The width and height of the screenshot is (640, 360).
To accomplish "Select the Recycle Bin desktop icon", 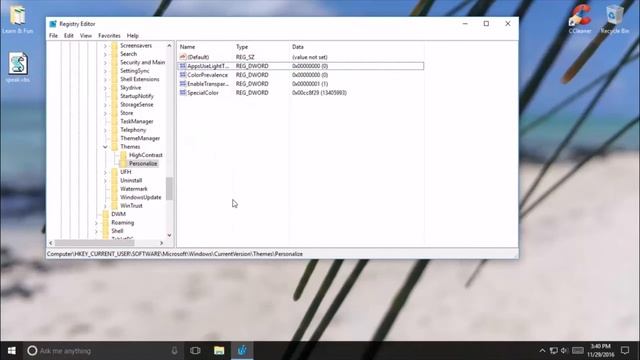I will 614,19.
